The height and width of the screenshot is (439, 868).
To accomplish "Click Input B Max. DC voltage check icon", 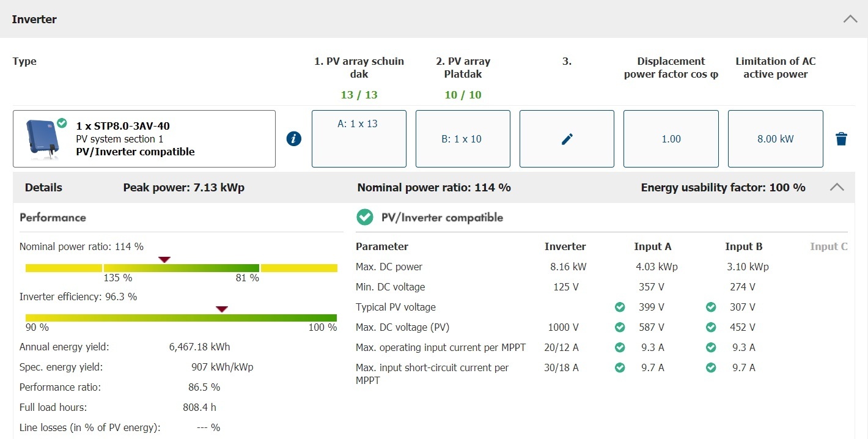I will click(711, 327).
